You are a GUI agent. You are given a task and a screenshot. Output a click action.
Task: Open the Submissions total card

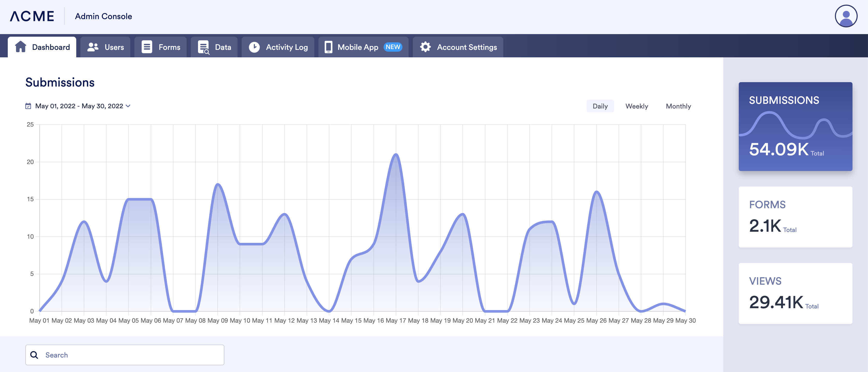(x=795, y=126)
